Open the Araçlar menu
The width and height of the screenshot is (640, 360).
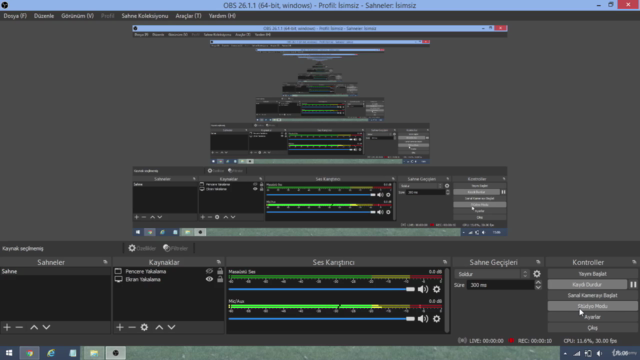[x=188, y=16]
